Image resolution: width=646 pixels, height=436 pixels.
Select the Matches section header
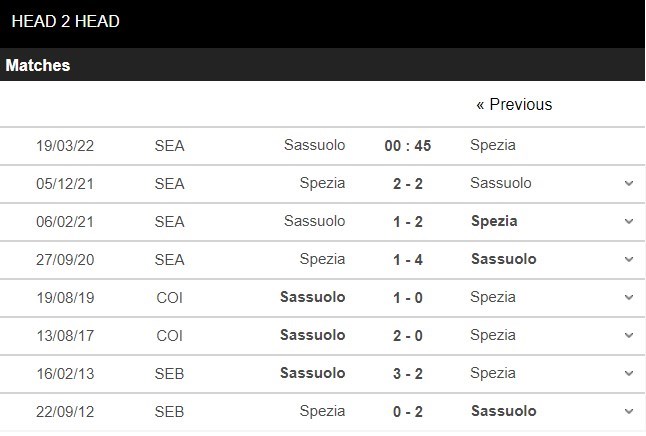38,65
